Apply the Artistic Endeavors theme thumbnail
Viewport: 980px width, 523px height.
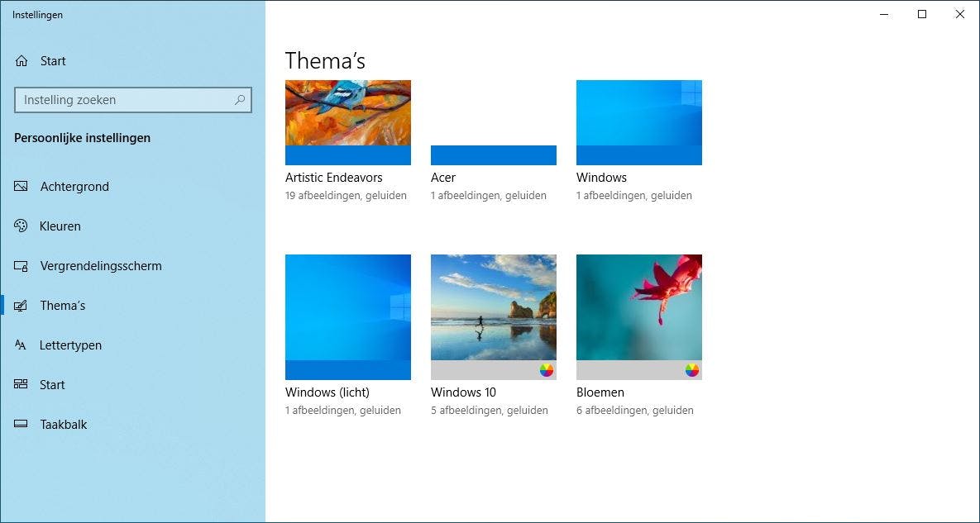click(x=348, y=122)
